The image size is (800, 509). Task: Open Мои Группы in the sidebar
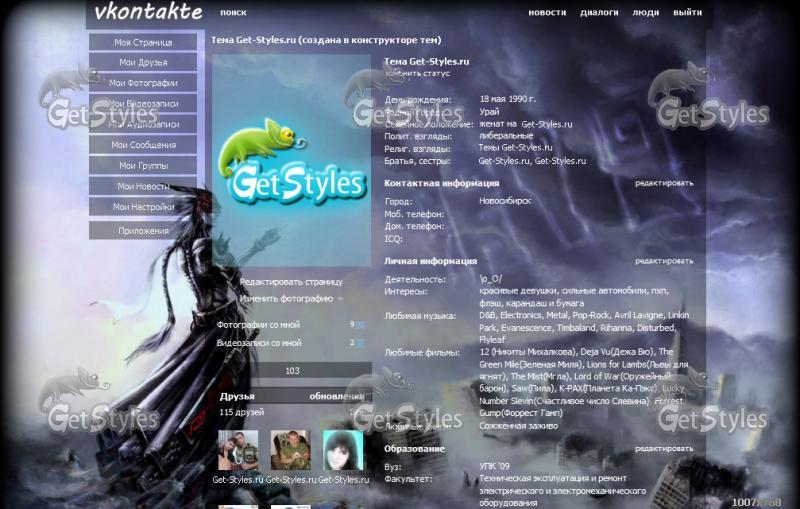[143, 166]
